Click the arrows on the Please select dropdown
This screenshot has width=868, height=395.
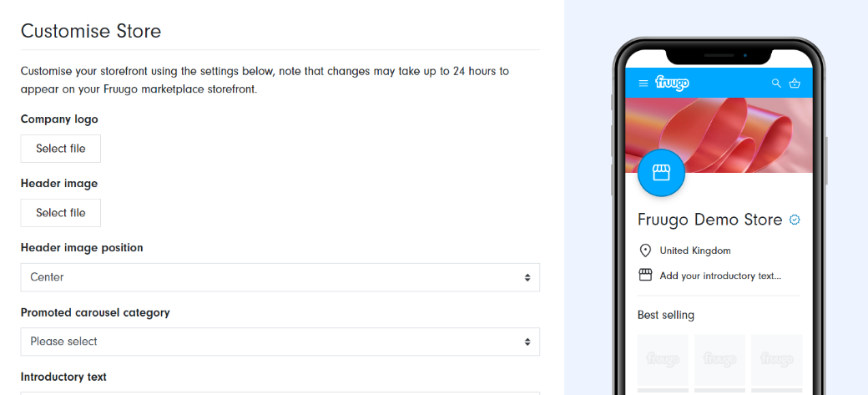point(527,342)
